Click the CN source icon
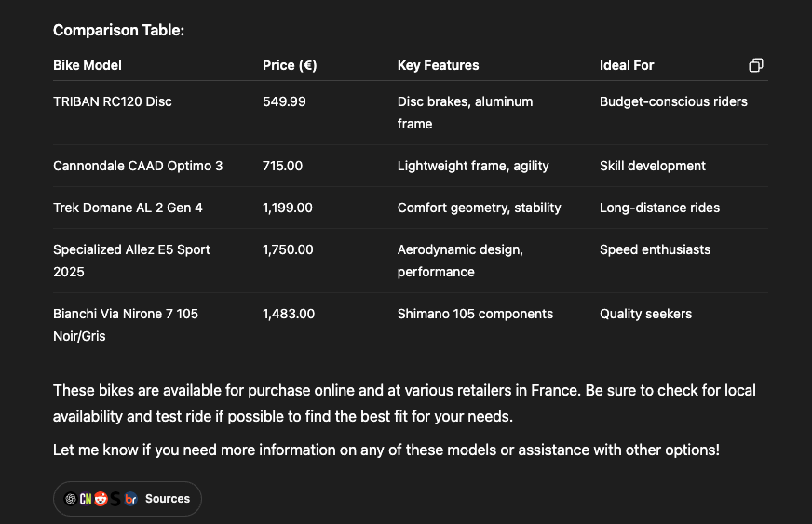 [86, 499]
